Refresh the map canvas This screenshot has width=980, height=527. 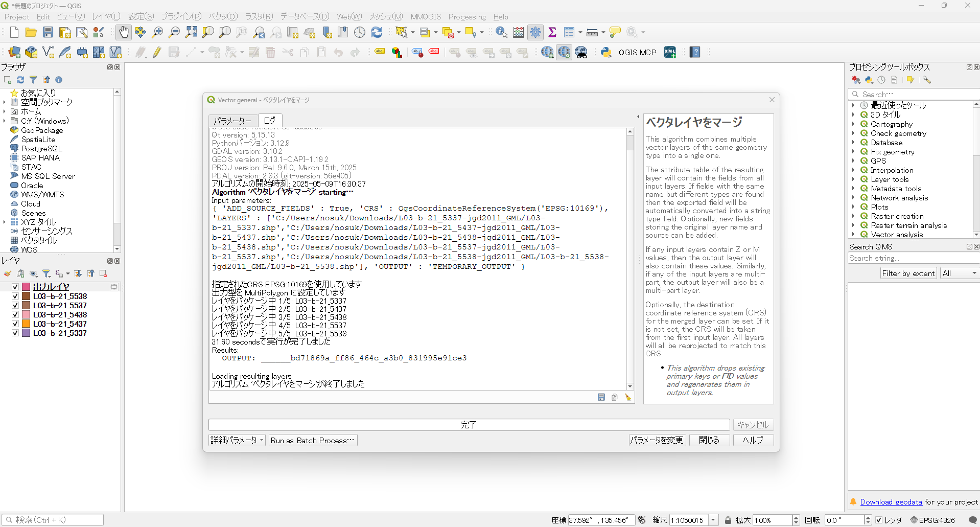(x=377, y=33)
